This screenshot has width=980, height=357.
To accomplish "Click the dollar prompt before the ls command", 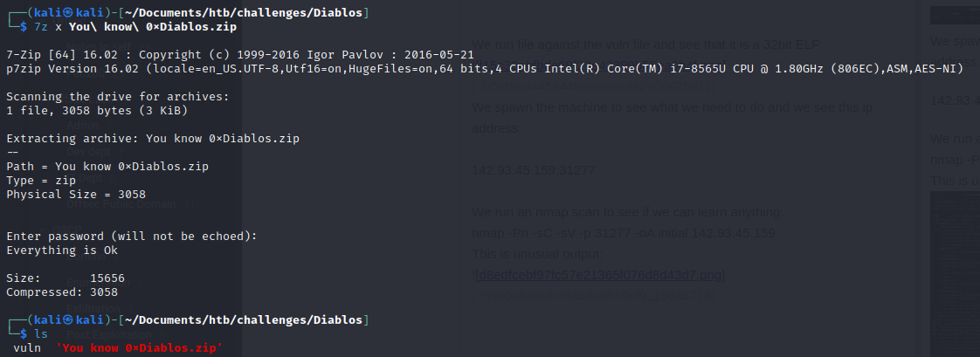I will (24, 334).
